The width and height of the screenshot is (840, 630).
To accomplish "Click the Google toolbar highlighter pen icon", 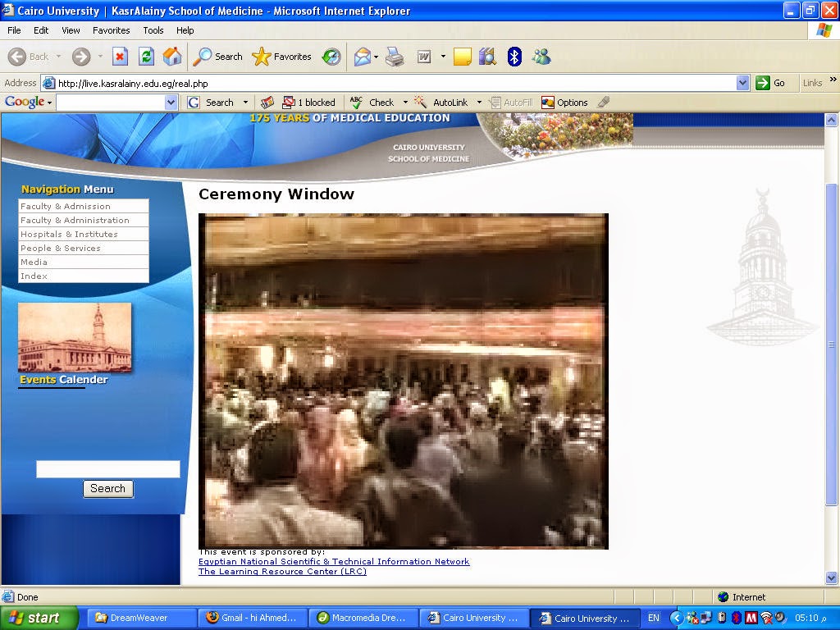I will [604, 103].
